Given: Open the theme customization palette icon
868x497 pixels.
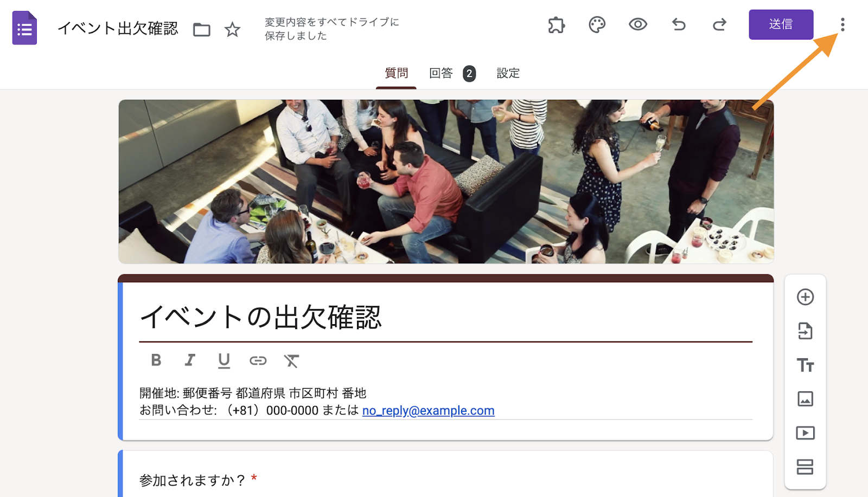Looking at the screenshot, I should point(597,25).
